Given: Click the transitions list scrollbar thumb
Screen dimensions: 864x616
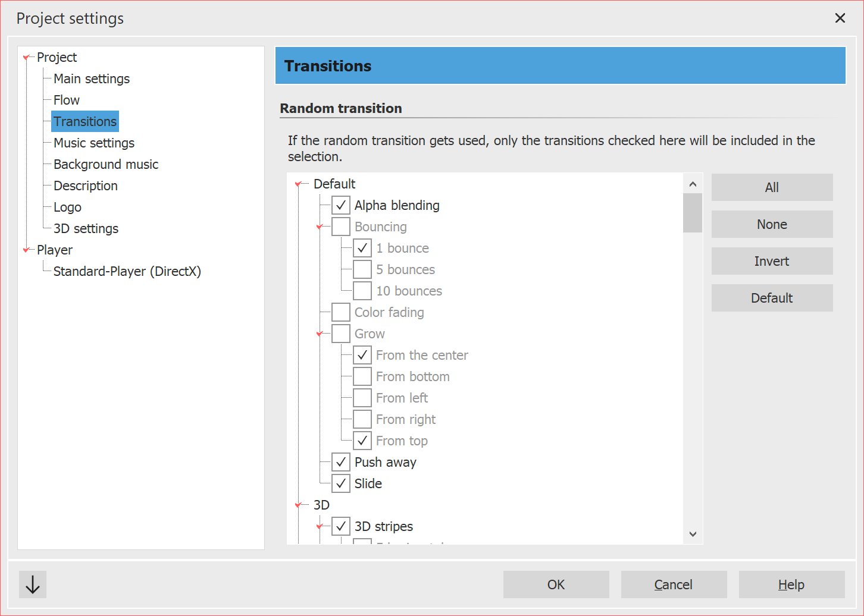Looking at the screenshot, I should pos(692,213).
